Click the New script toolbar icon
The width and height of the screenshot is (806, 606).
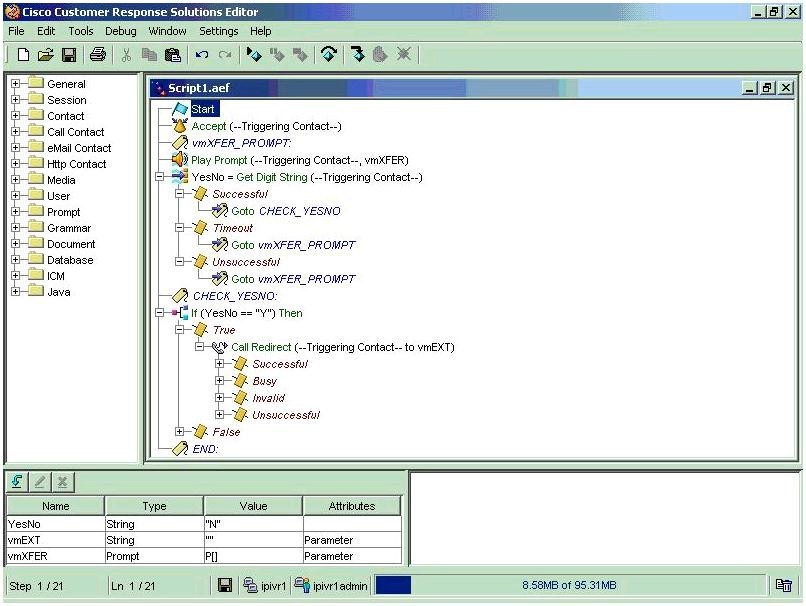(23, 54)
